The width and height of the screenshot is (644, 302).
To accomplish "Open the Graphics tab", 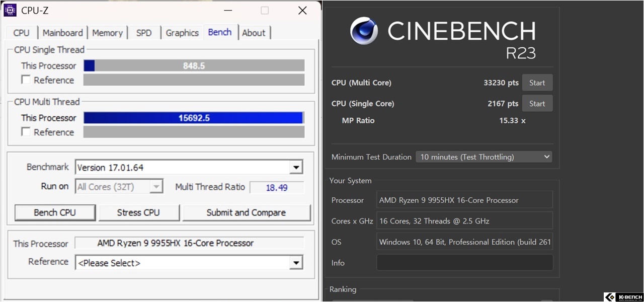I will [x=182, y=33].
